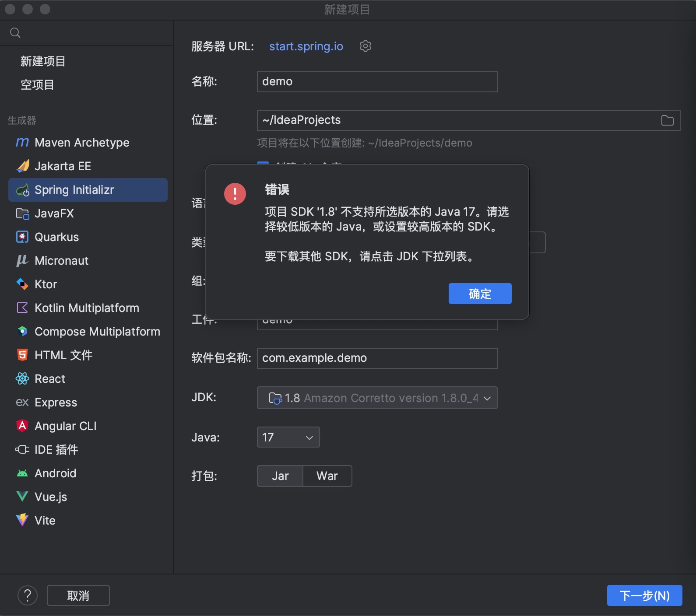Select the React generator label
The image size is (696, 616).
[x=50, y=379]
